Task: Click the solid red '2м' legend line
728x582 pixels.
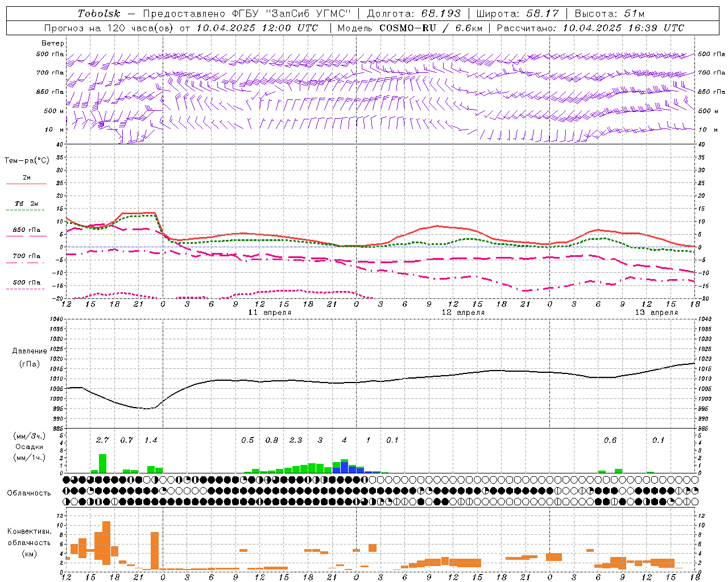Action: [x=26, y=184]
